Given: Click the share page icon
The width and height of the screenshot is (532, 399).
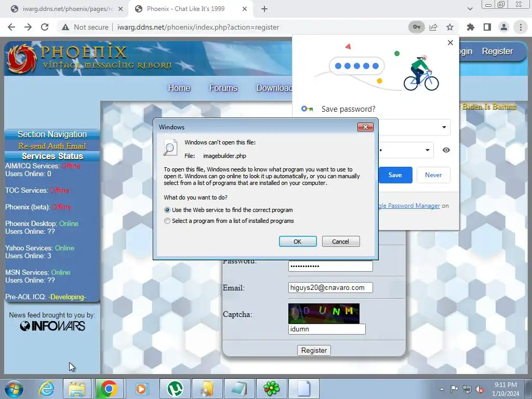Looking at the screenshot, I should (433, 27).
